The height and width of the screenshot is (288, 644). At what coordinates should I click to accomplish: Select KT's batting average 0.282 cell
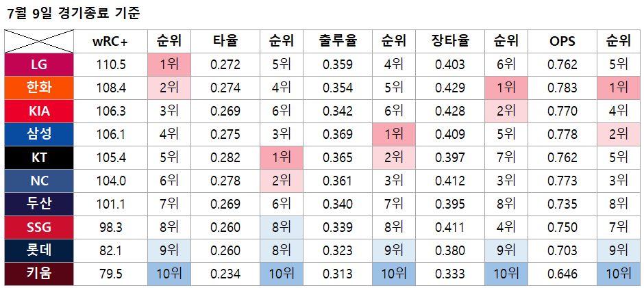225,157
